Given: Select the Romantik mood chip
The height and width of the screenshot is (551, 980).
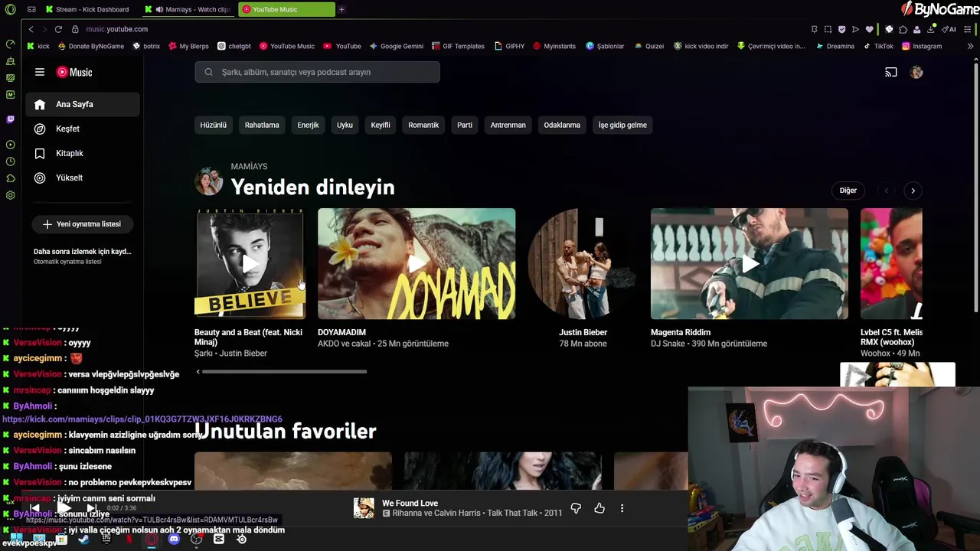Looking at the screenshot, I should click(423, 125).
